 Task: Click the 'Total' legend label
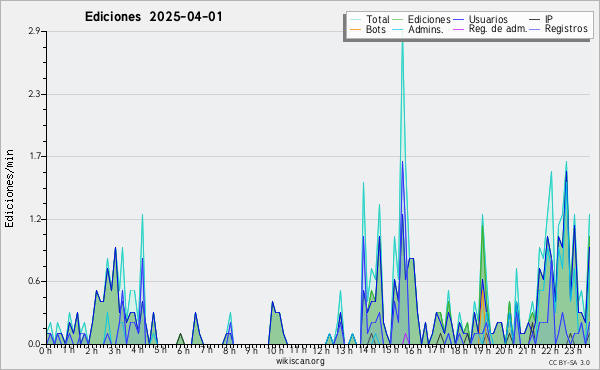[377, 19]
